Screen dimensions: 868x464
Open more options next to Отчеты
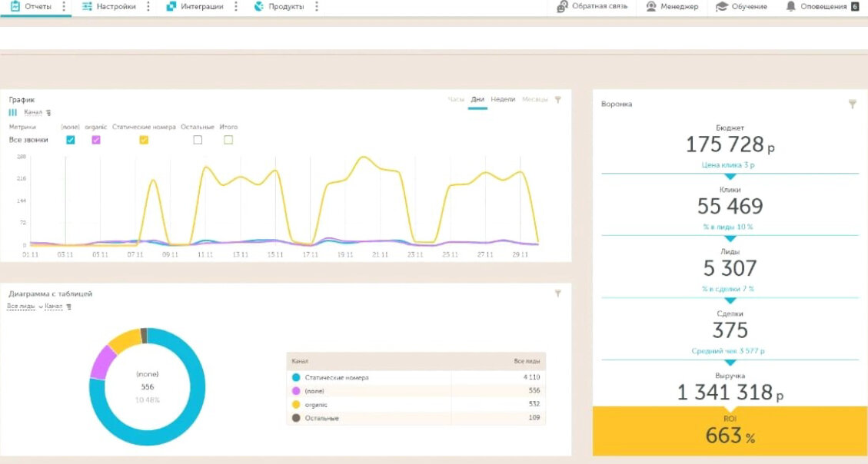[x=65, y=7]
